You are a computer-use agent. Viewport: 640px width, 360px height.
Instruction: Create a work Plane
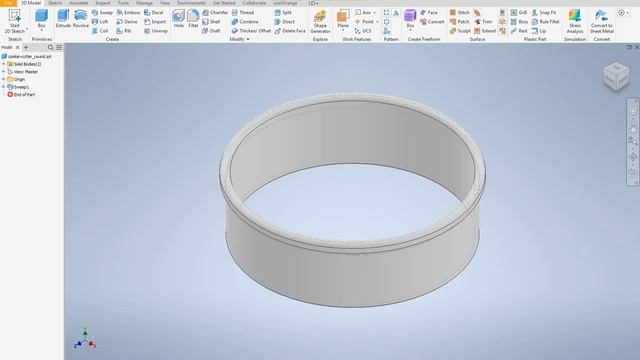click(343, 19)
